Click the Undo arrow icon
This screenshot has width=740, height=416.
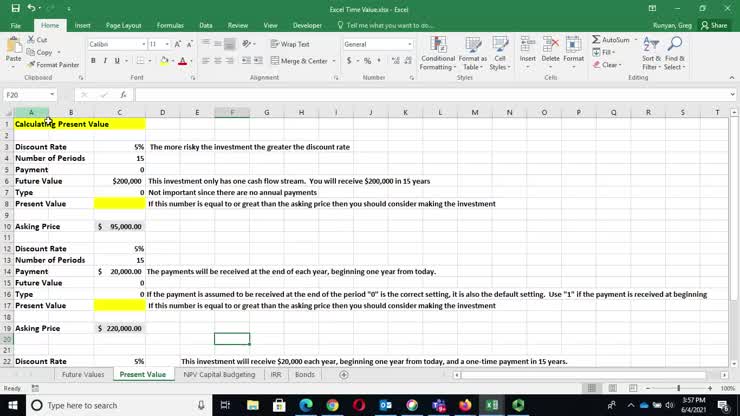click(x=31, y=8)
